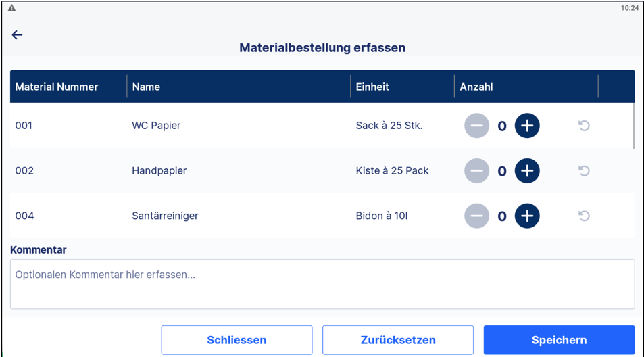Viewport: 644px width, 357px height.
Task: Click the material list scrollbar
Action: tap(633, 126)
